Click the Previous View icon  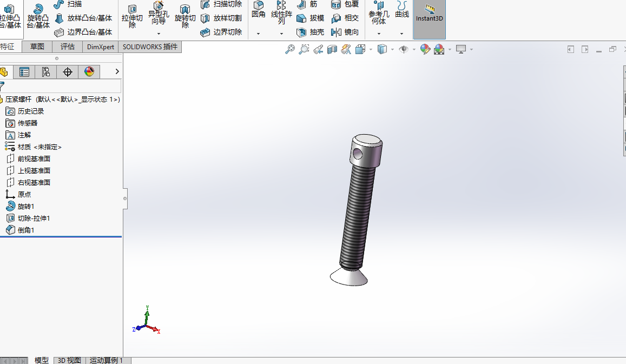[318, 49]
